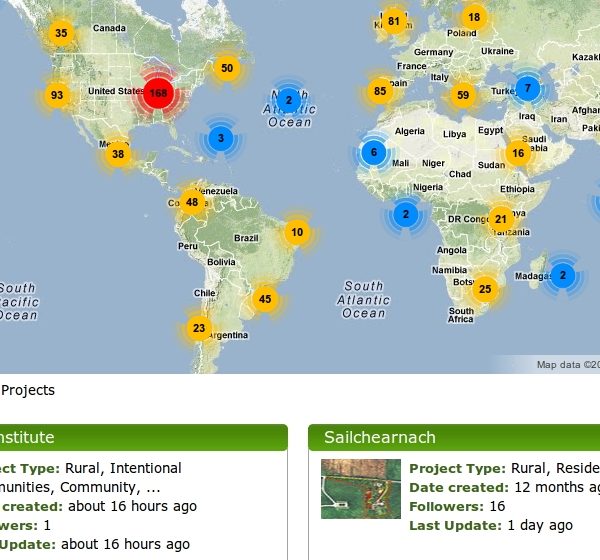Viewport: 600px width, 560px height.
Task: Open the Institute project card header
Action: click(143, 437)
